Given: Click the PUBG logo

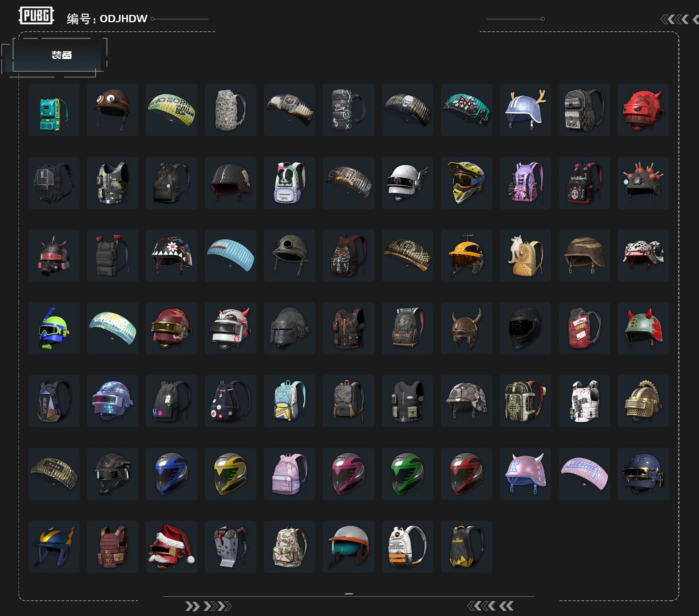Looking at the screenshot, I should click(36, 16).
